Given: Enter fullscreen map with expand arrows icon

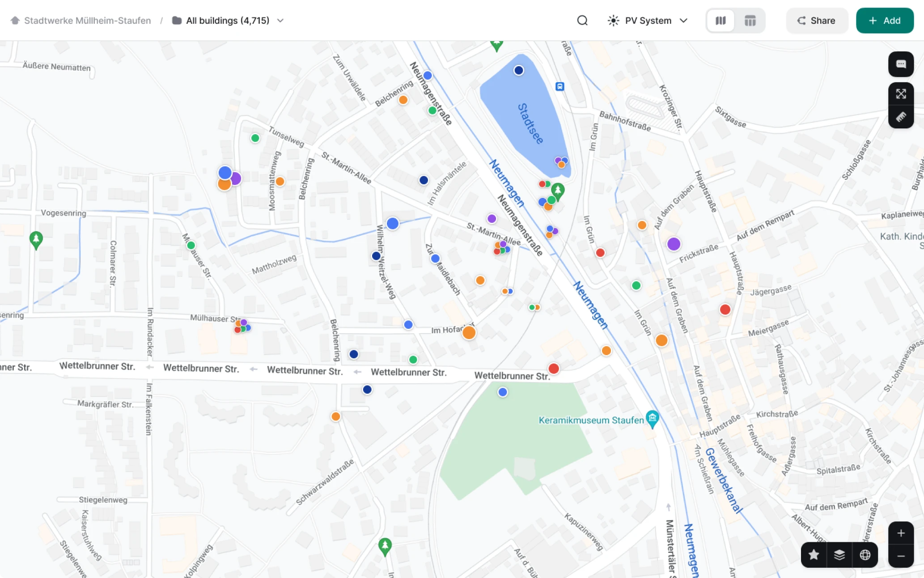Looking at the screenshot, I should coord(901,94).
